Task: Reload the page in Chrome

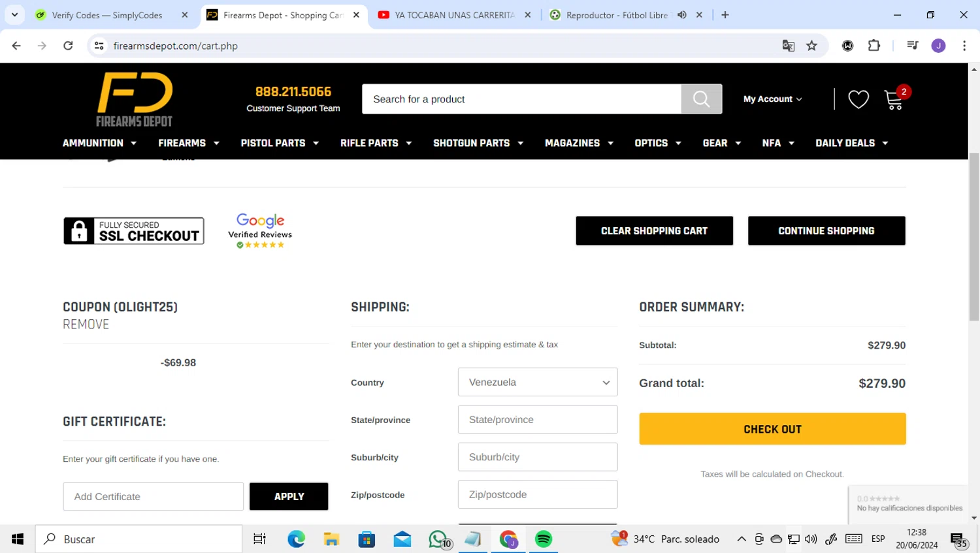Action: click(x=68, y=46)
